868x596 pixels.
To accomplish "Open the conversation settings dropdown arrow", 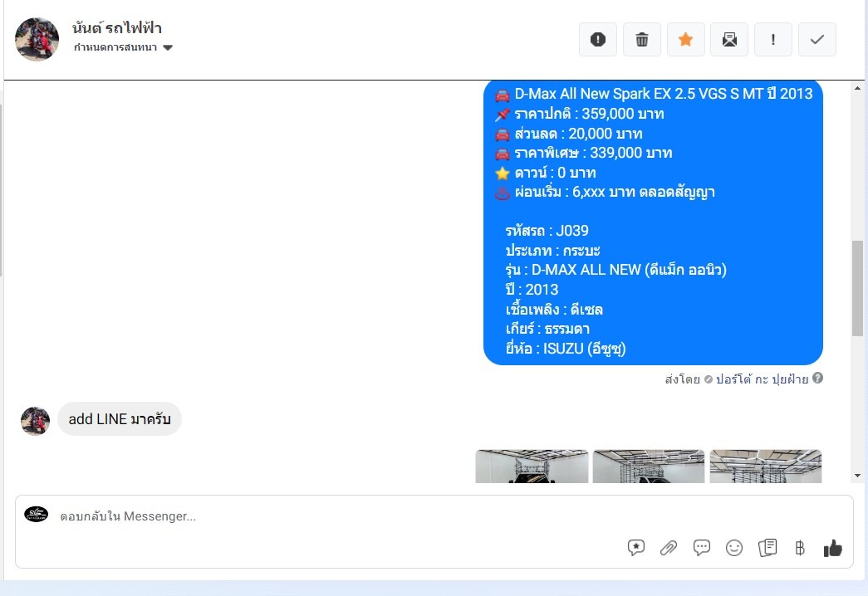I will coord(168,47).
